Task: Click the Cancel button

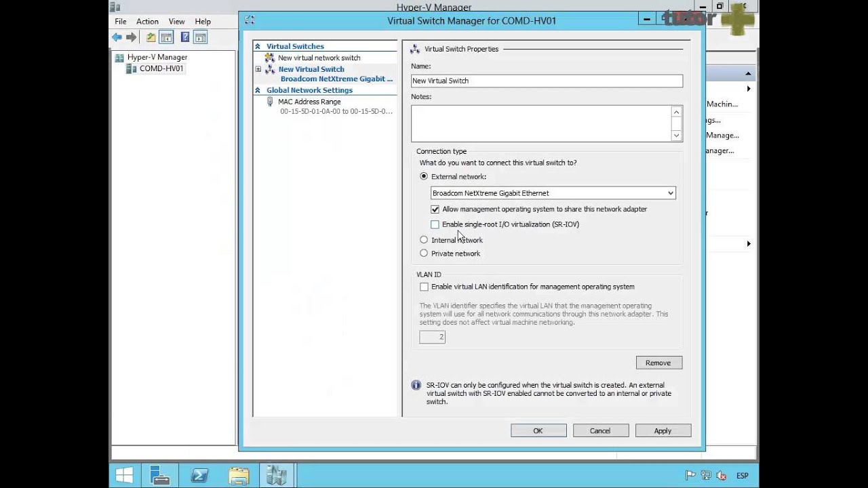Action: pyautogui.click(x=600, y=430)
